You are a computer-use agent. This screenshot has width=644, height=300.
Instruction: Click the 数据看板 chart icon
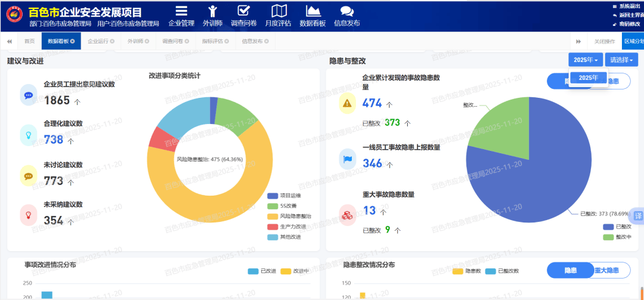click(x=312, y=12)
